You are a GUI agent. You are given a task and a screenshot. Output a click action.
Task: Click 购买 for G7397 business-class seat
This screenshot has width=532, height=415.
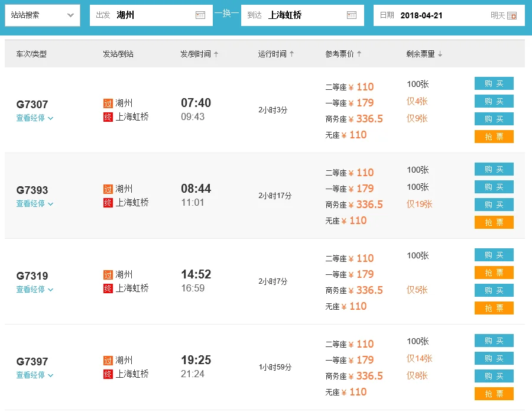click(494, 376)
